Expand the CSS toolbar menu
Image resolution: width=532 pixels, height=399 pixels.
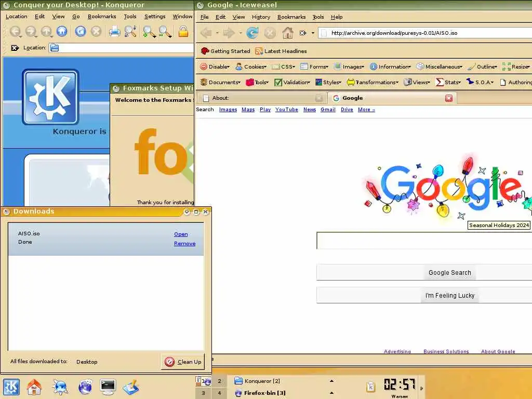pyautogui.click(x=284, y=67)
